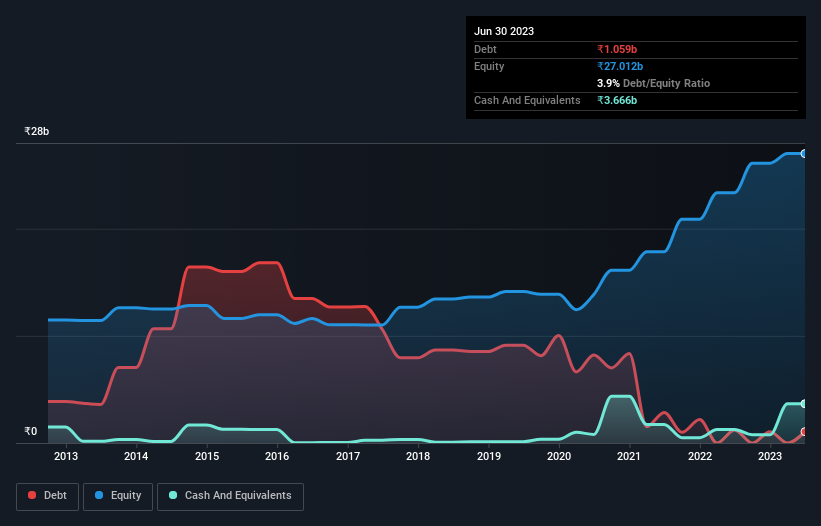The image size is (821, 526).
Task: Click the 2018 x-axis label
Action: [x=418, y=456]
